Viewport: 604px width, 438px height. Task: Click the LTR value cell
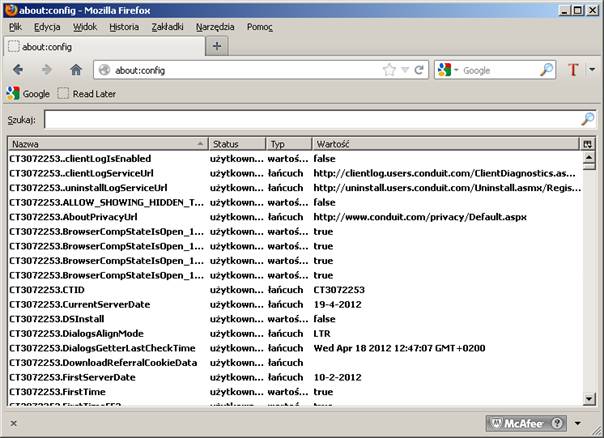[322, 334]
